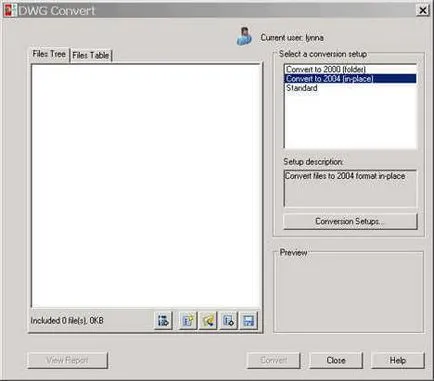
Task: Click the current user avatar icon
Action: tap(244, 37)
